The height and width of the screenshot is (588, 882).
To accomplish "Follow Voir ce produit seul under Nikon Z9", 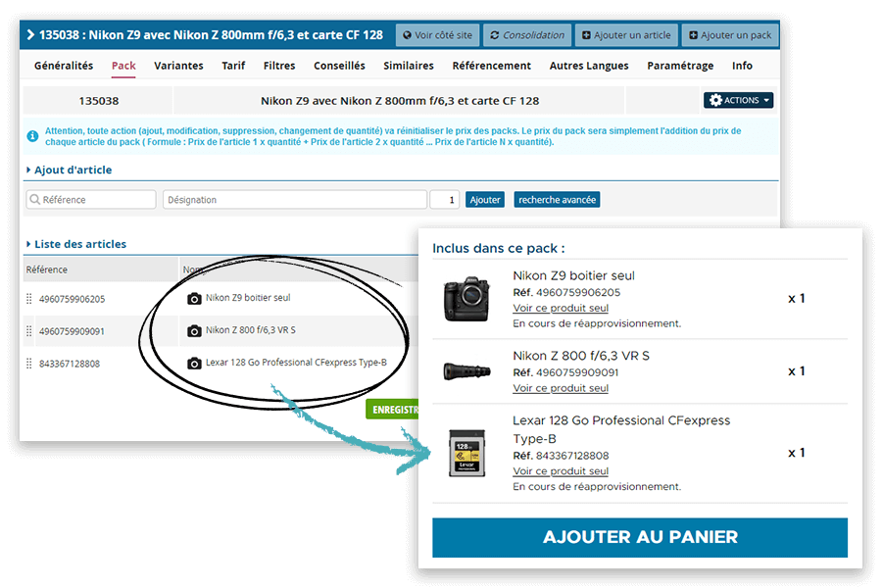I will pos(561,308).
